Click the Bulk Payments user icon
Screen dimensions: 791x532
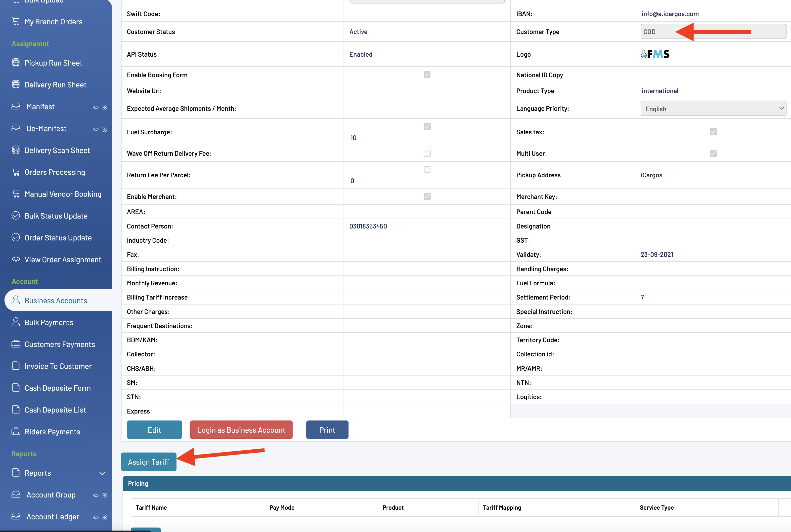(x=16, y=322)
